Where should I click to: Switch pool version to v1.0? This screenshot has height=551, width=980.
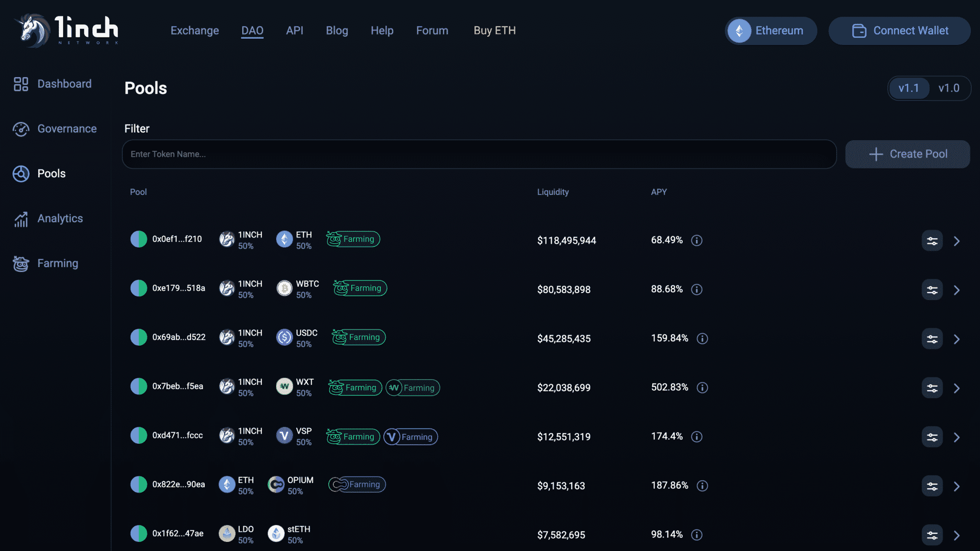(949, 88)
